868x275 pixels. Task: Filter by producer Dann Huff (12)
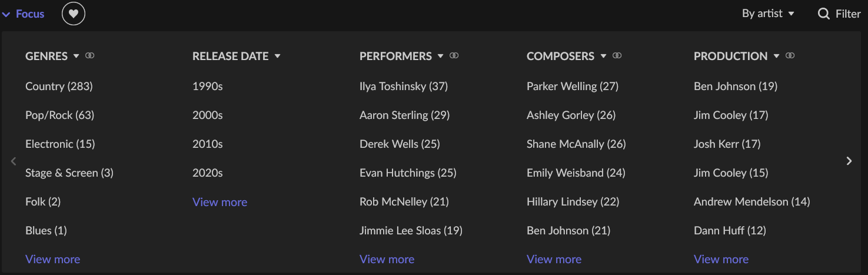[x=730, y=230]
